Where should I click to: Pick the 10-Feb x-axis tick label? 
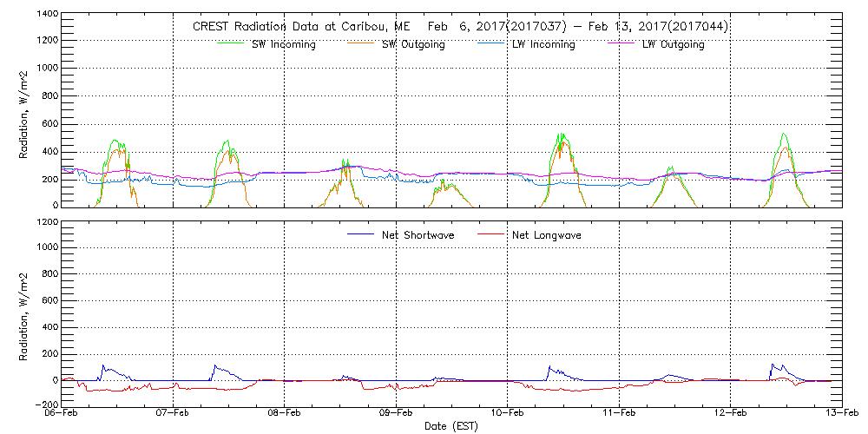[x=507, y=413]
